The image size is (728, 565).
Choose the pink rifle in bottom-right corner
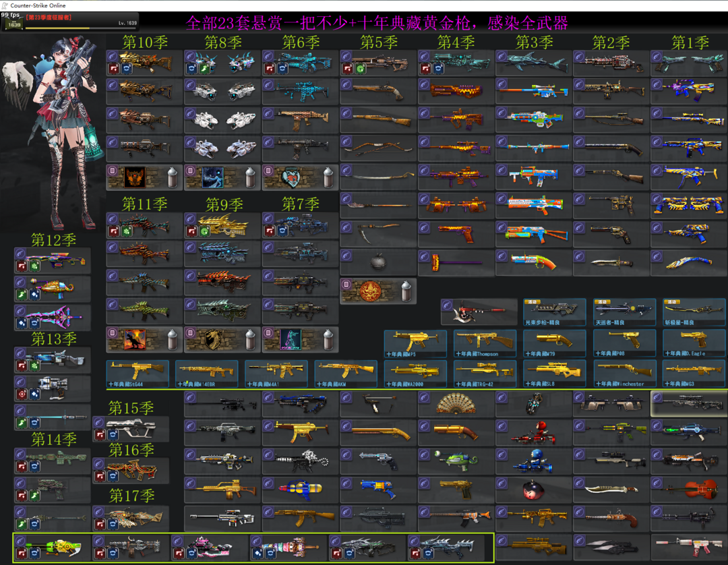click(x=689, y=545)
